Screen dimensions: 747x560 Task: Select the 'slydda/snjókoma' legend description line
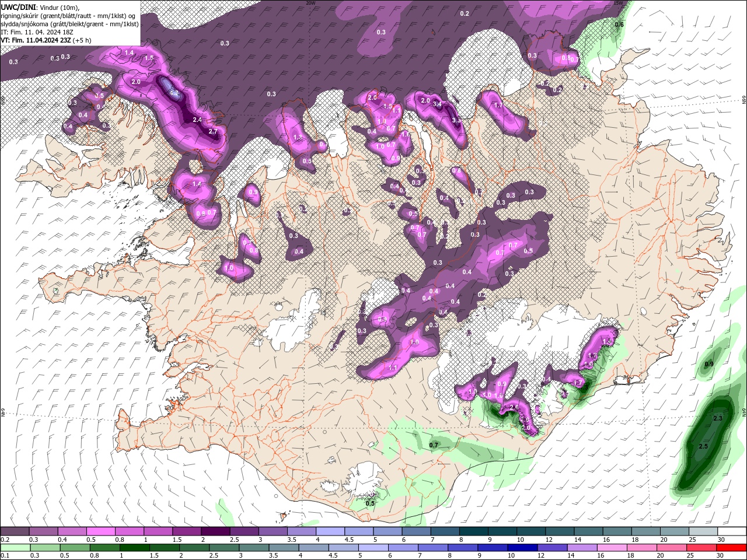(69, 24)
